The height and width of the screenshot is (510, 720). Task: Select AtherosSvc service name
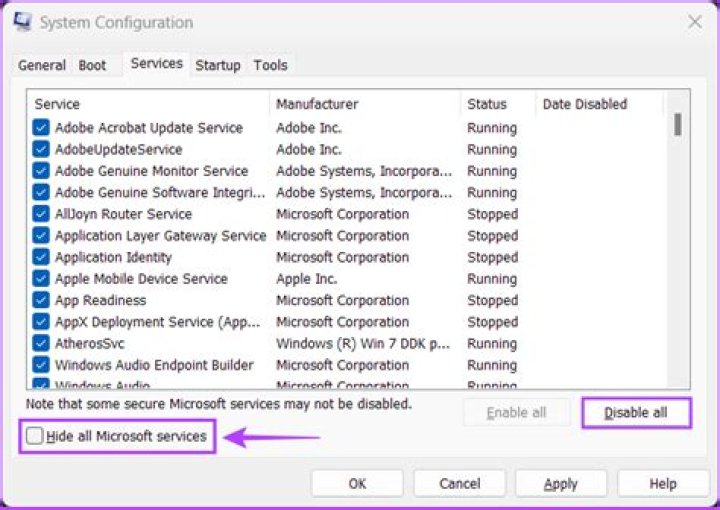click(x=90, y=343)
